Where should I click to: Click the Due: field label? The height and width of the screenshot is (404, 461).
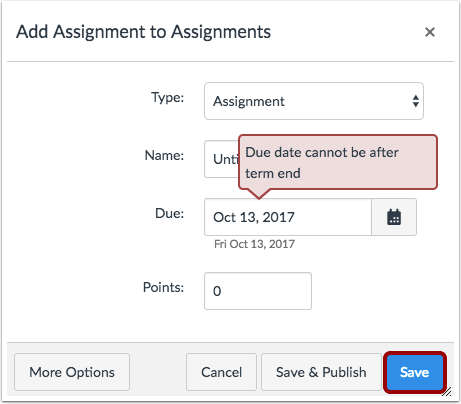tap(169, 213)
